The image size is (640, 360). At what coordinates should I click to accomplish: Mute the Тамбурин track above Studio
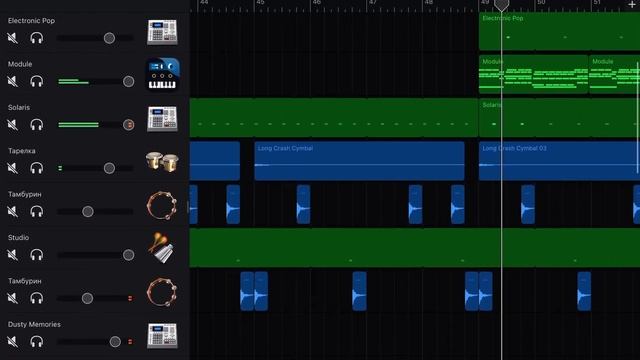click(13, 211)
